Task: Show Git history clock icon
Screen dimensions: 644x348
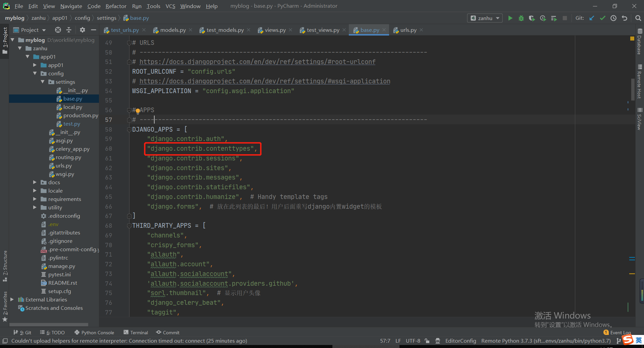Action: click(x=613, y=18)
